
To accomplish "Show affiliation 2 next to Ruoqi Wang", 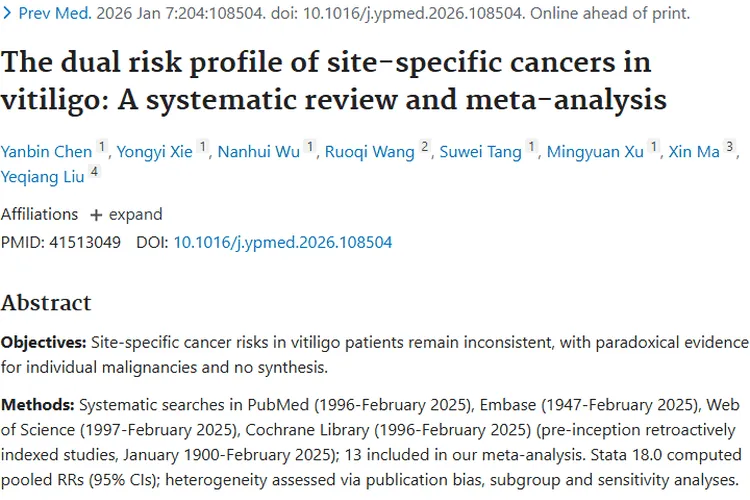I will tap(425, 149).
